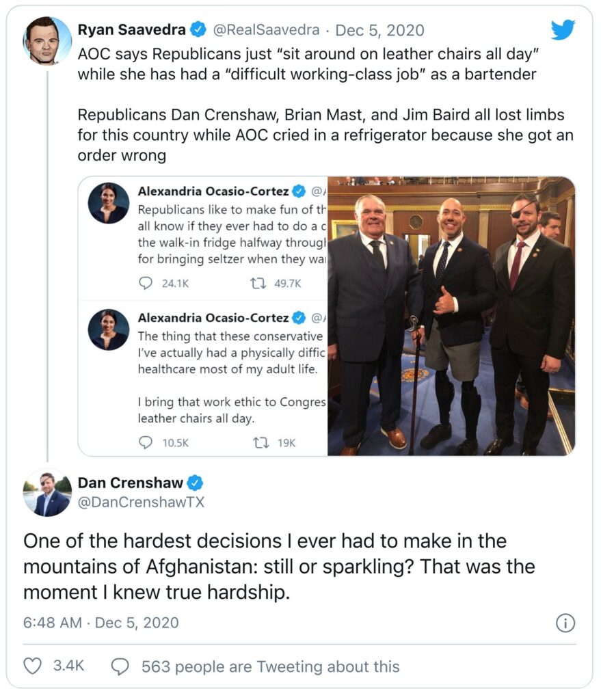Click the reply icon showing 24.1K
Image resolution: width=601 pixels, height=700 pixels.
pyautogui.click(x=146, y=283)
